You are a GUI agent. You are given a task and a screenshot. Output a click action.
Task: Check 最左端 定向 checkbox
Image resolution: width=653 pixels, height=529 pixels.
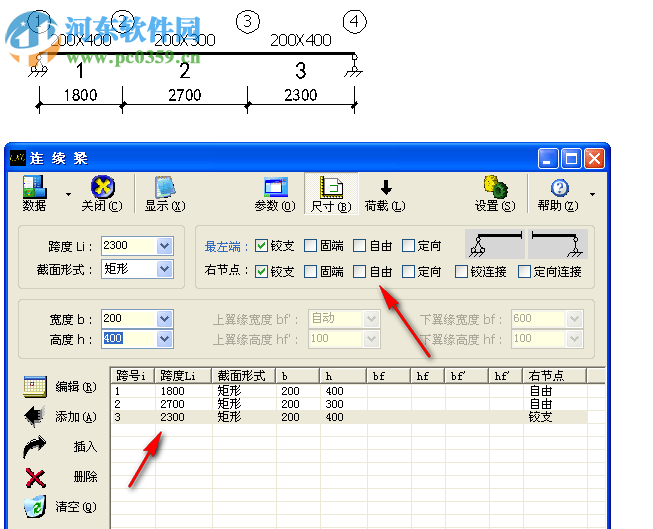click(409, 246)
